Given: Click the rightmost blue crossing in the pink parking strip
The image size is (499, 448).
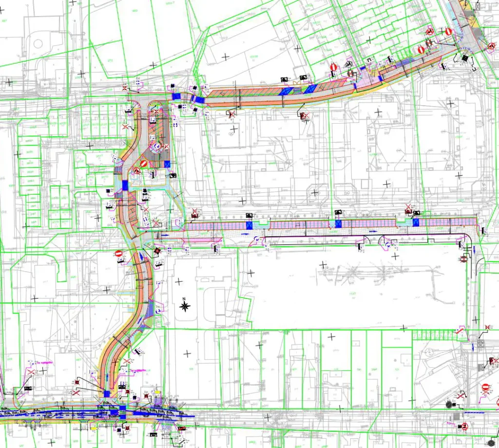Looking at the screenshot, I should point(416,222).
